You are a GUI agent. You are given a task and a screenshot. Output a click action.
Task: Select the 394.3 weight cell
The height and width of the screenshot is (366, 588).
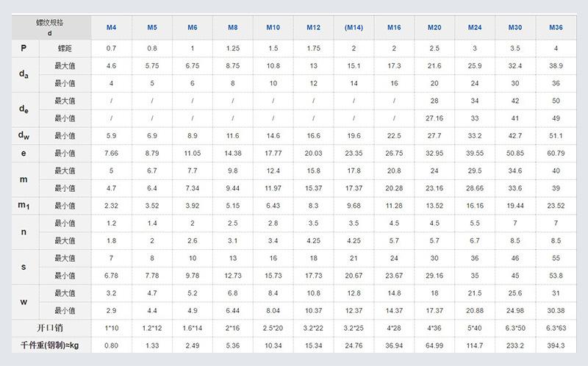pos(556,345)
